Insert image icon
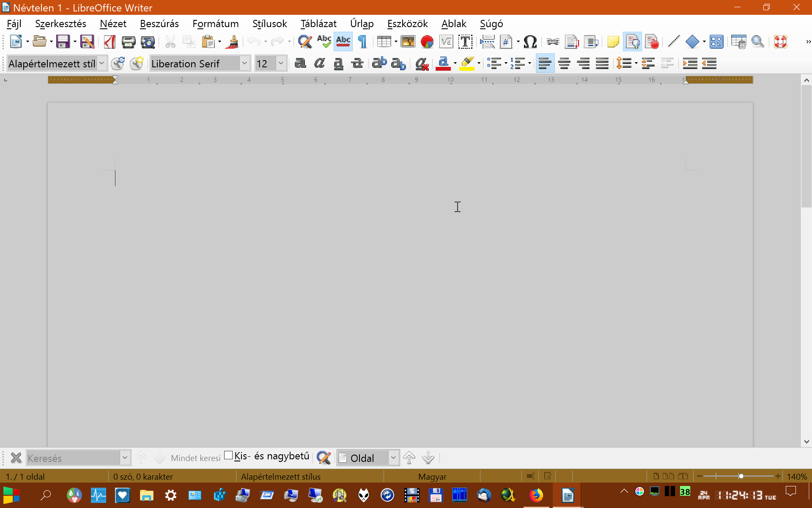This screenshot has height=508, width=812. click(408, 41)
